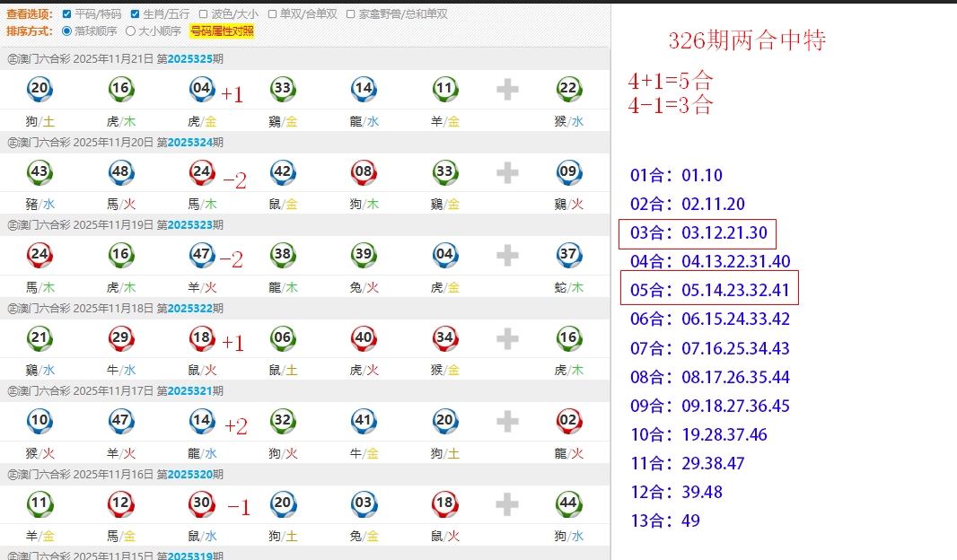
Task: Uncheck the 生肖/五行 option
Action: click(x=136, y=14)
